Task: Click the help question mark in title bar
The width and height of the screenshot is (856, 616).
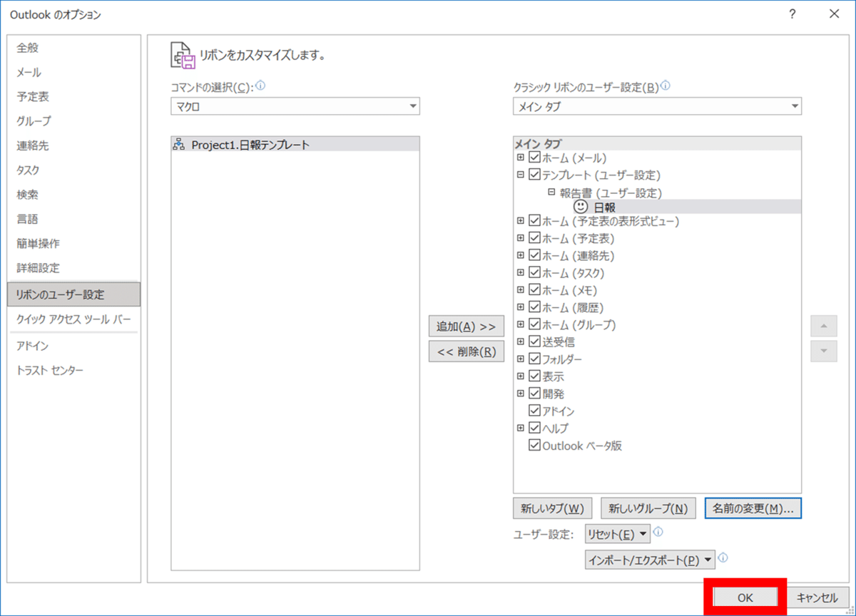Action: click(792, 14)
